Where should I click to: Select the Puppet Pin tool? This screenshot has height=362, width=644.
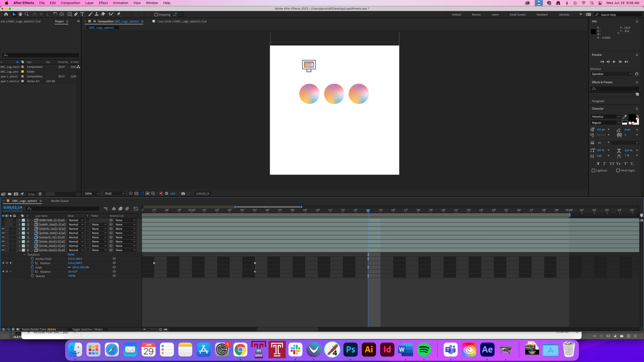click(x=119, y=14)
